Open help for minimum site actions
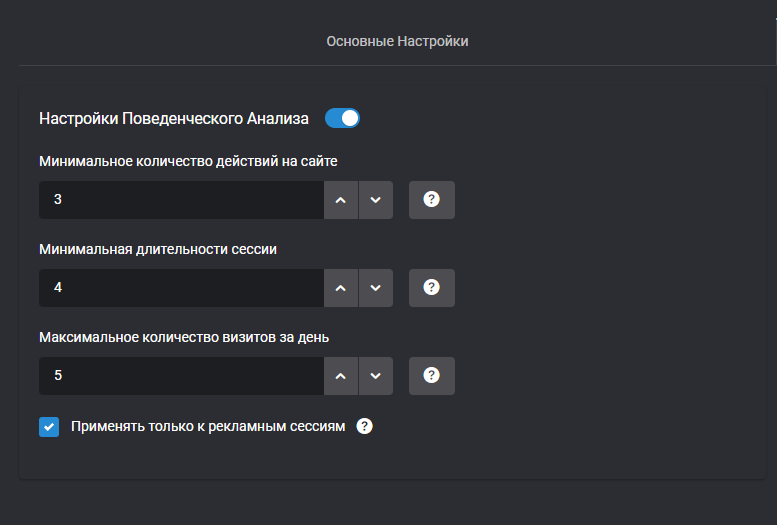 coord(432,200)
